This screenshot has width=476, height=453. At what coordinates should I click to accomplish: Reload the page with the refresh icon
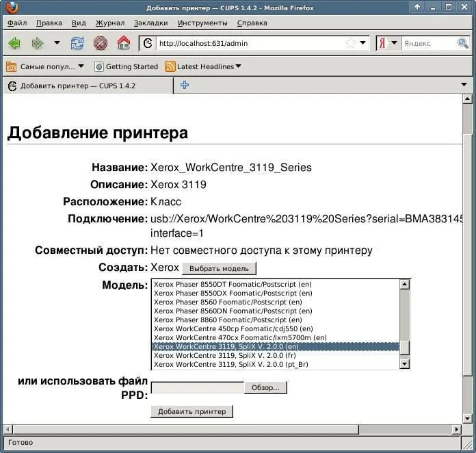click(x=77, y=43)
